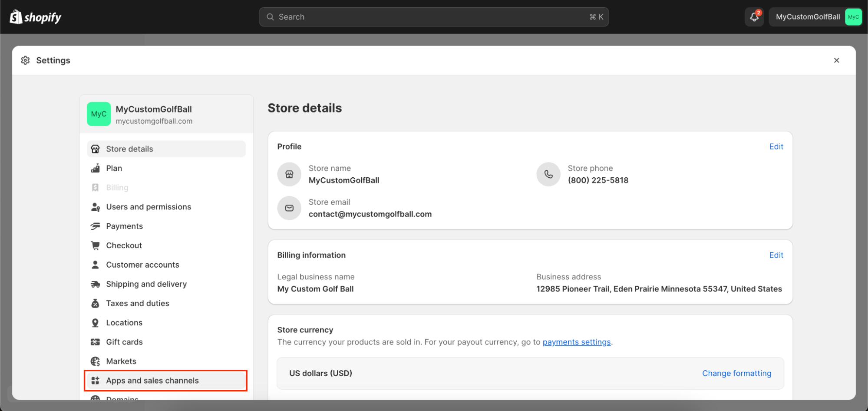868x411 pixels.
Task: Click the Settings gear icon
Action: (x=26, y=60)
